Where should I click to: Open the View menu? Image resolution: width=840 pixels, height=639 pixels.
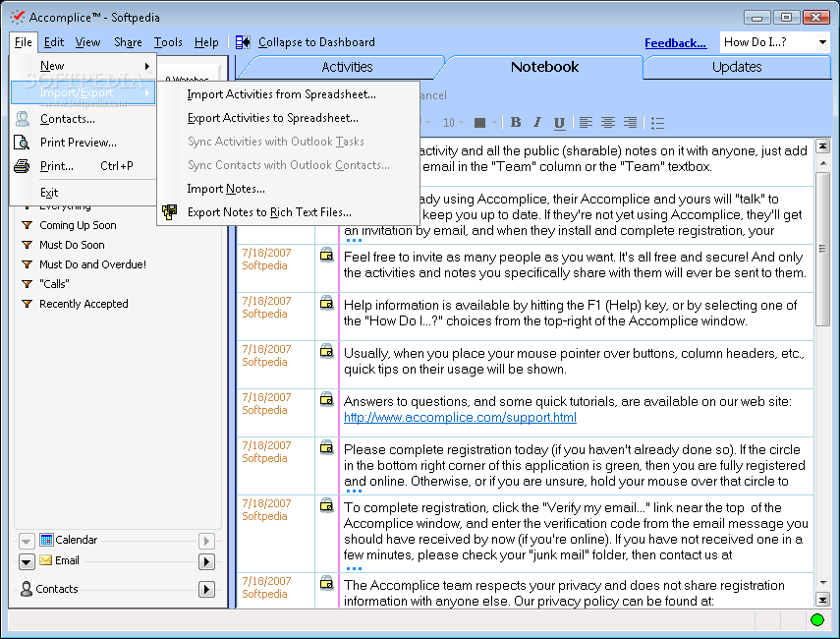[x=87, y=42]
